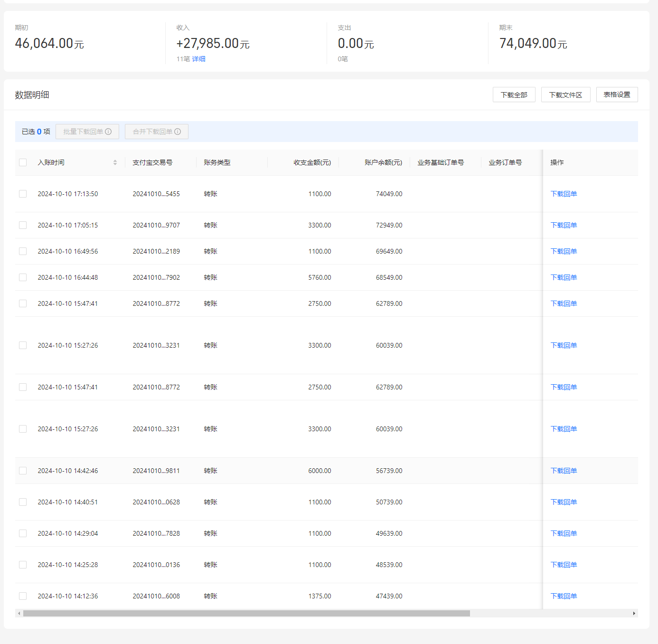The width and height of the screenshot is (658, 644).
Task: Click the 期初 amount 46,064.00元
Action: [x=49, y=43]
